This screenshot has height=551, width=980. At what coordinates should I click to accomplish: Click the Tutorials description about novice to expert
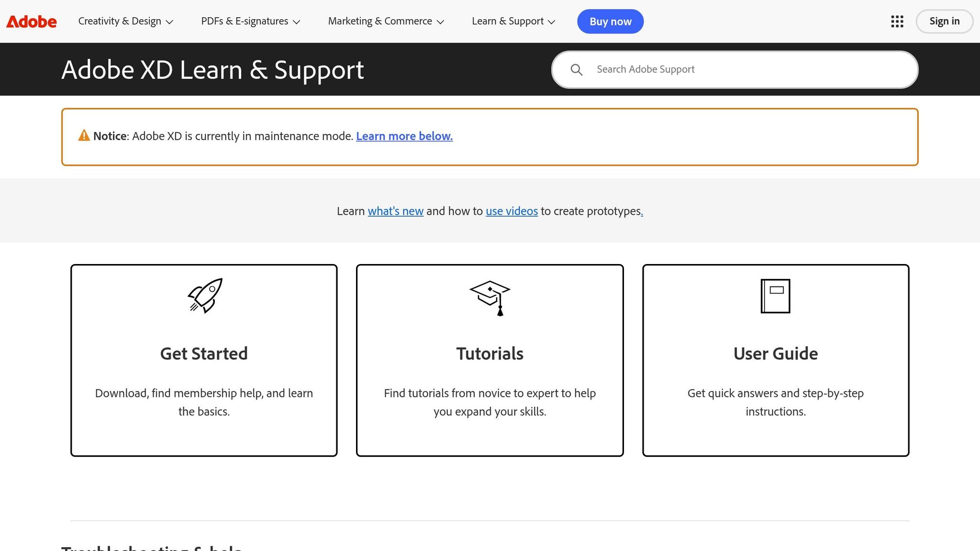coord(490,402)
